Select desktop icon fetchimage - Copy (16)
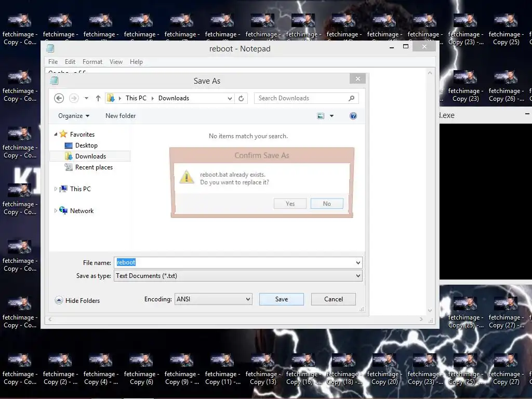532x399 pixels. tap(303, 369)
